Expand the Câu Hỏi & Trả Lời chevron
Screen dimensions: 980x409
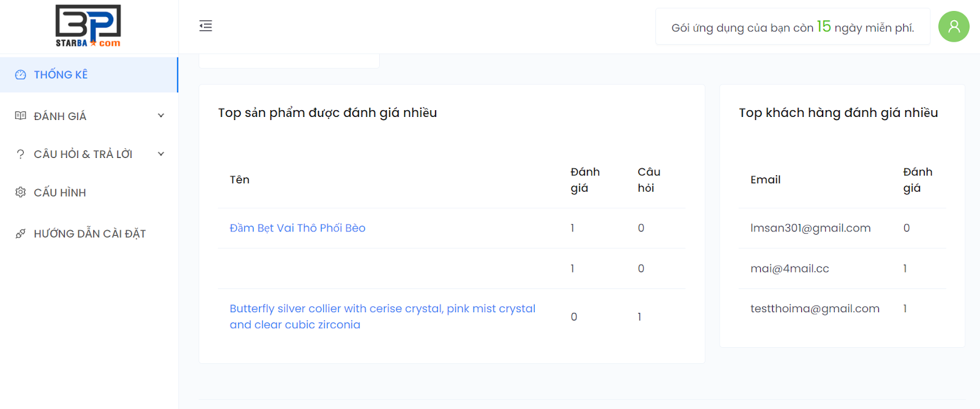(x=161, y=154)
